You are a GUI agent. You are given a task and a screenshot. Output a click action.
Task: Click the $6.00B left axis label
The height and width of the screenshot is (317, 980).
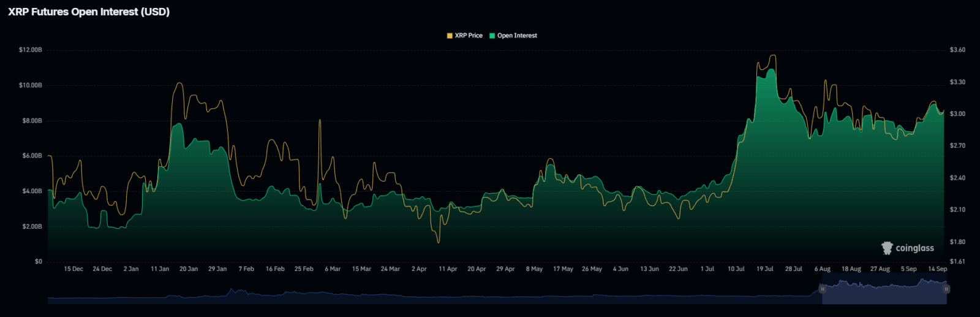(x=32, y=156)
